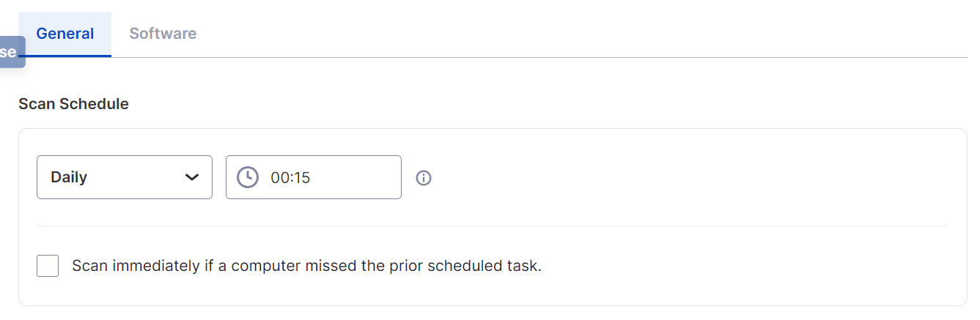Viewport: 980px width, 320px height.
Task: Click the partially visible button at left edge
Action: coord(12,52)
